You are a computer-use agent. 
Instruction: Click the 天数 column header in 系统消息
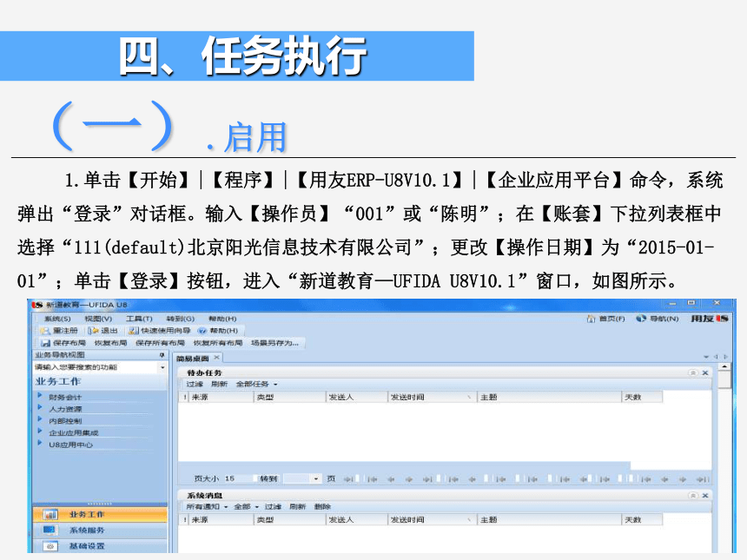coord(643,520)
